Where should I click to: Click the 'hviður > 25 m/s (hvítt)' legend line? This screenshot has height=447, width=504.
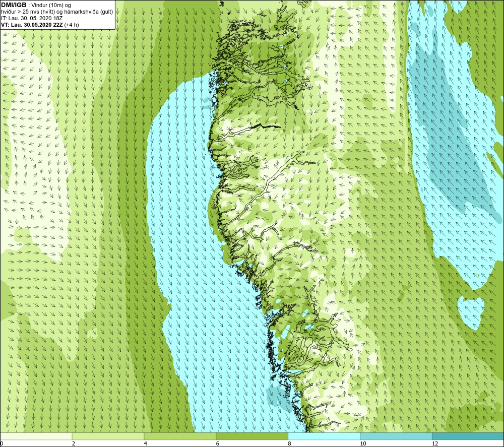(x=57, y=12)
